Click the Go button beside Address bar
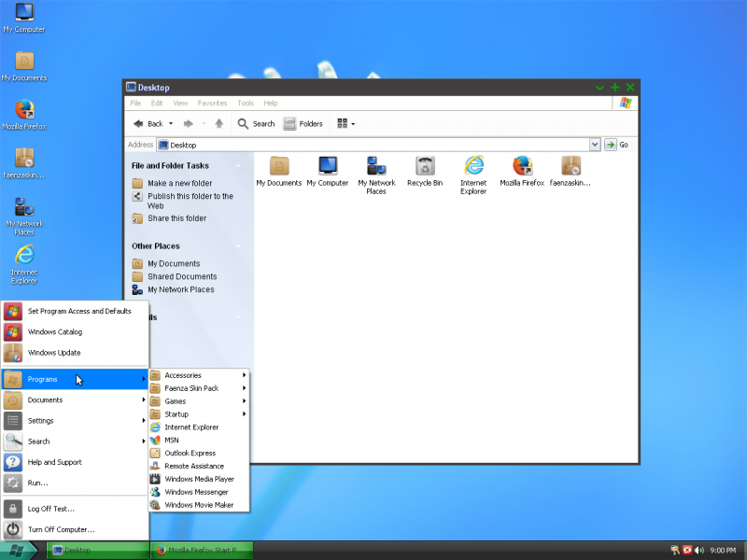The height and width of the screenshot is (560, 747). pyautogui.click(x=616, y=145)
